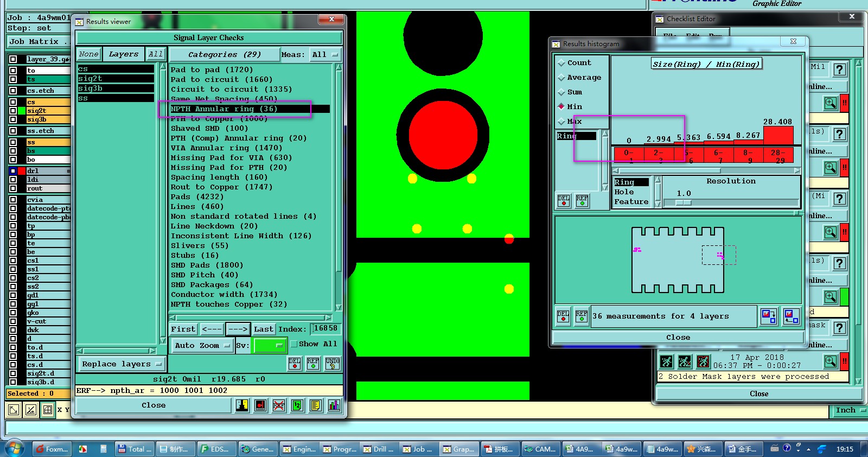
Task: Select 'Hole' in the histogram parameter list
Action: tap(624, 192)
